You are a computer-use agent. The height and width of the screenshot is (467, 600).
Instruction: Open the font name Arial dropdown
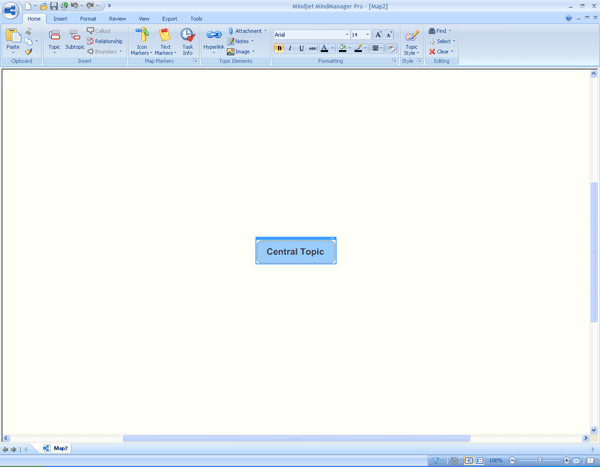click(x=347, y=34)
